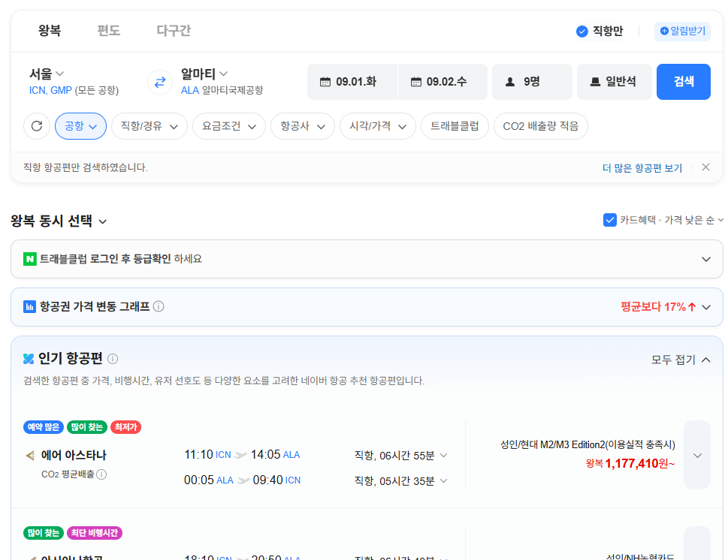Viewport: 728px width, 560px height.
Task: Open the 9명 passenger selector
Action: click(532, 82)
